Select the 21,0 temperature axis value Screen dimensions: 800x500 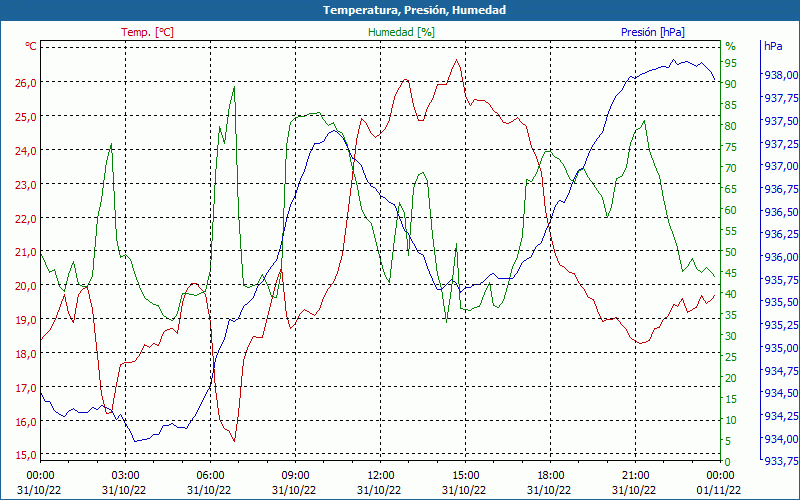(x=27, y=252)
